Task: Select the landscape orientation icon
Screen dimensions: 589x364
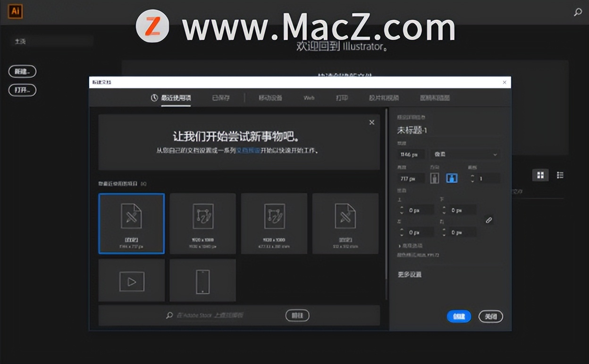Action: [x=452, y=178]
